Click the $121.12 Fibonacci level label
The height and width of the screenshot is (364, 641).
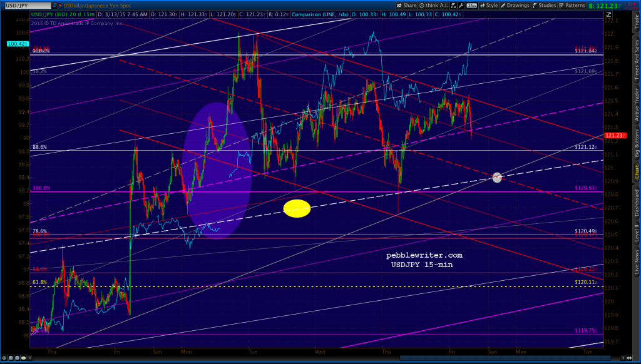[586, 146]
